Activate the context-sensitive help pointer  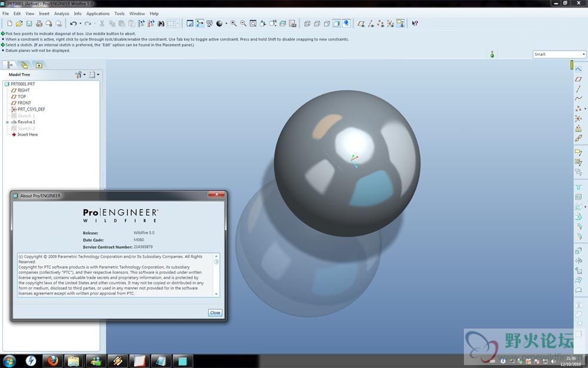415,24
